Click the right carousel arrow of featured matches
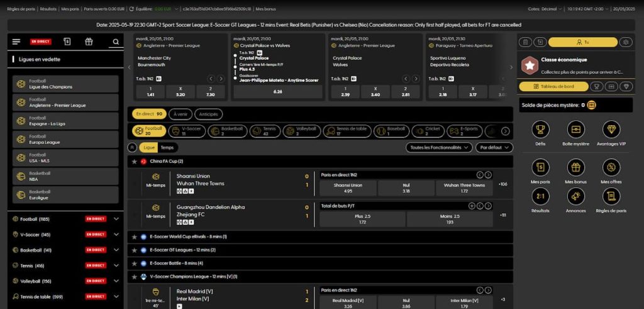644x309 pixels. pos(511,67)
